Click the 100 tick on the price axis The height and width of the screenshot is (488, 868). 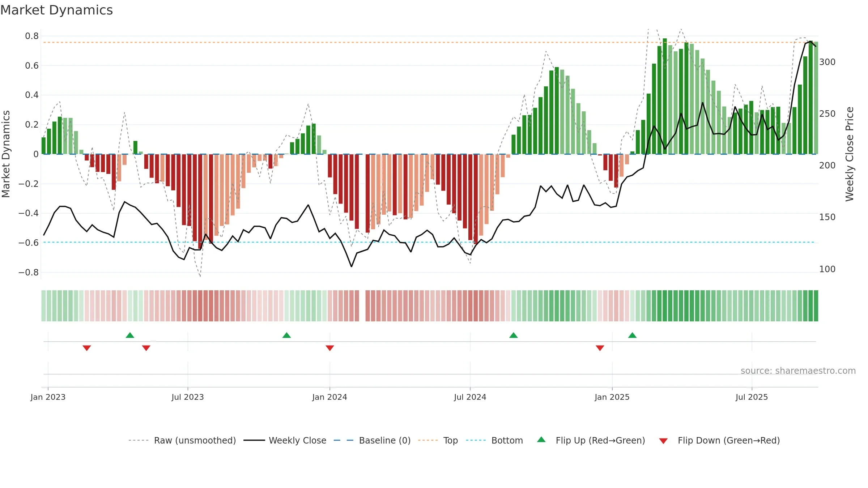coord(827,269)
